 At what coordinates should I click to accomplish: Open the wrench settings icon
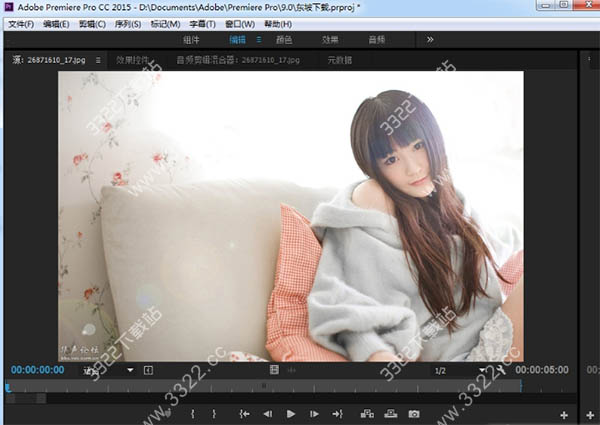click(x=500, y=370)
